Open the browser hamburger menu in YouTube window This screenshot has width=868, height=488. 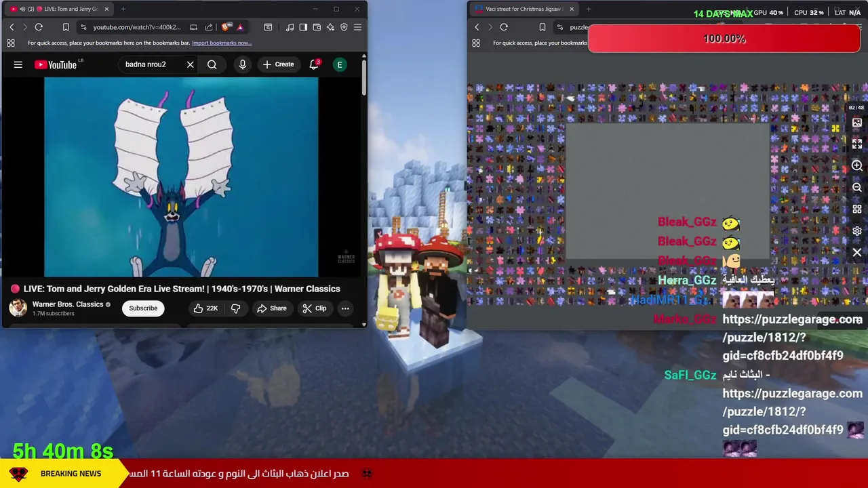pos(357,27)
